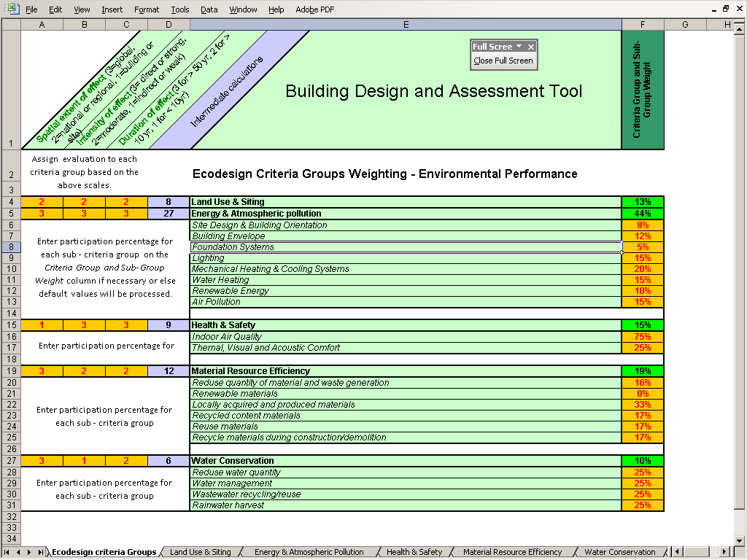Viewport: 747px width, 560px height.
Task: Click the Energy & Atmospheric pollution cell
Action: (406, 214)
